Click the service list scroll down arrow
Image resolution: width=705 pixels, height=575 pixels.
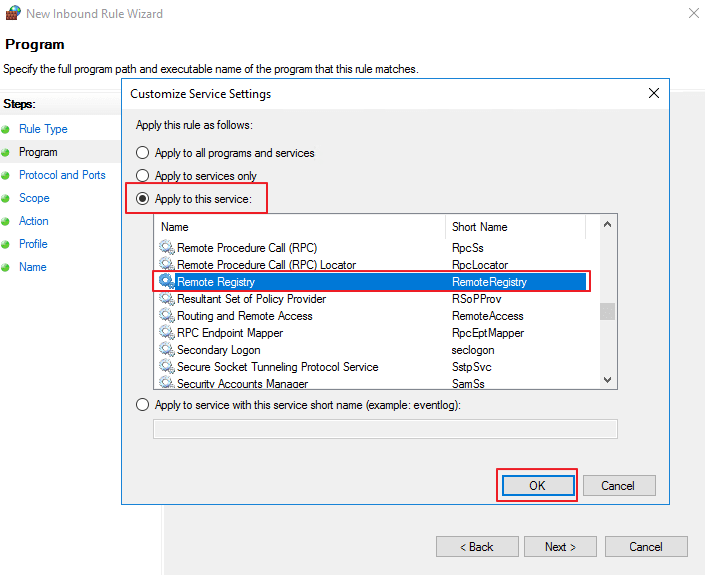[607, 380]
